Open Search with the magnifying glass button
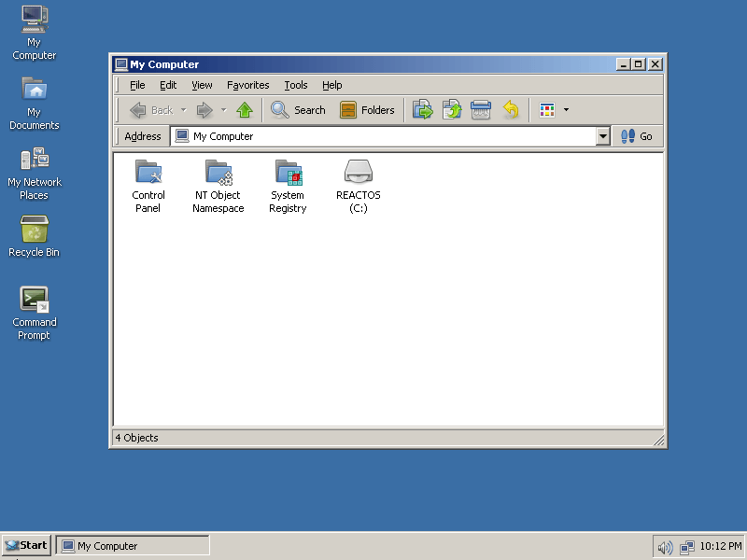747x560 pixels. pyautogui.click(x=298, y=110)
